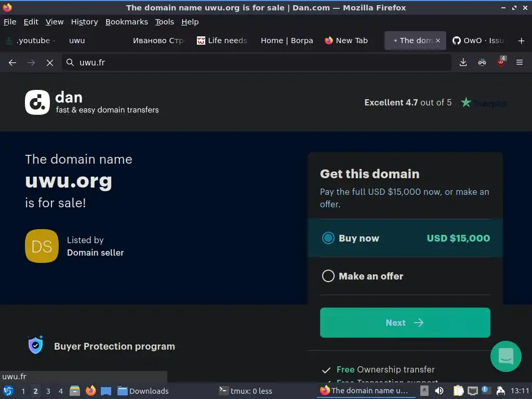This screenshot has height=399, width=532.
Task: Open the Help menu
Action: tap(190, 22)
